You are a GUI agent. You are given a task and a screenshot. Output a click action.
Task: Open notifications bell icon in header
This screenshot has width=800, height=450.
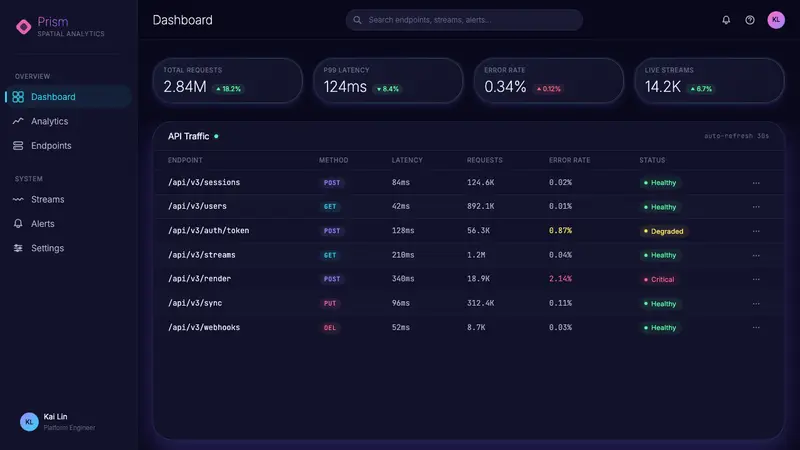pyautogui.click(x=726, y=20)
